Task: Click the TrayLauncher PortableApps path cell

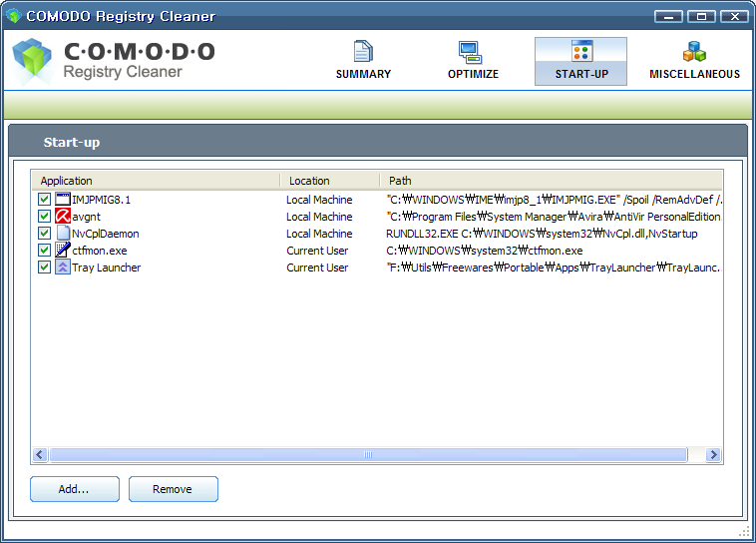Action: [x=553, y=268]
